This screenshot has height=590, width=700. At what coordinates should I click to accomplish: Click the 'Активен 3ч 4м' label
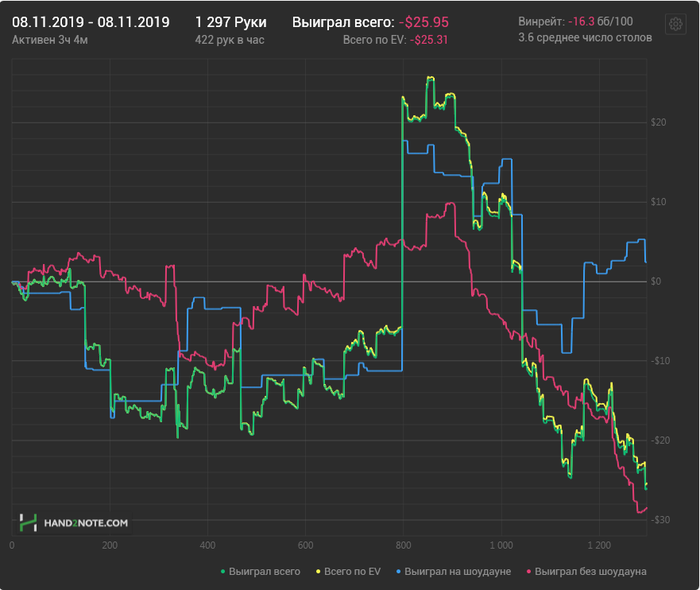(50, 40)
